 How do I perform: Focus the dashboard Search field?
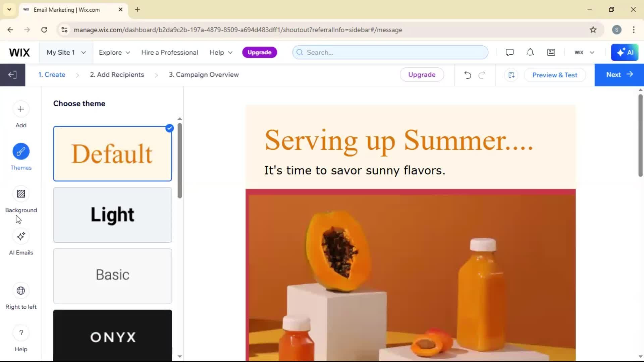390,52
